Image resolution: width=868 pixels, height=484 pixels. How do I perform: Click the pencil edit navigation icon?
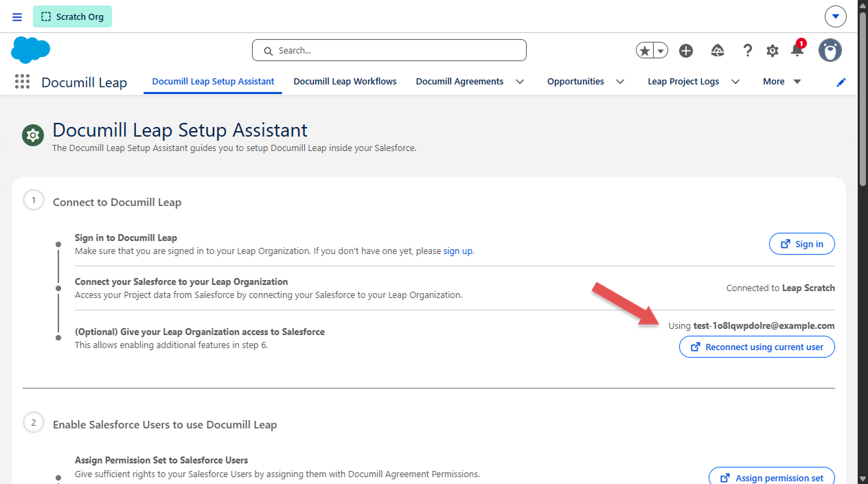coord(841,82)
